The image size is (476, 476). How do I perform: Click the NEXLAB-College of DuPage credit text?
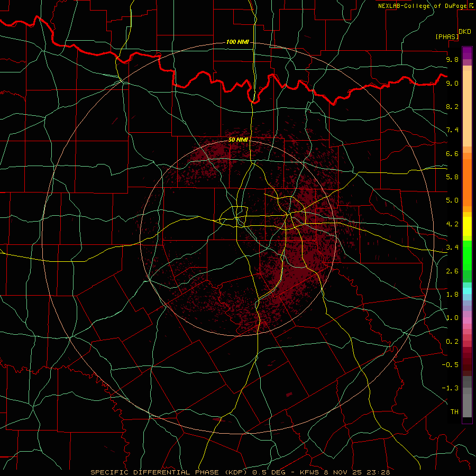point(422,6)
